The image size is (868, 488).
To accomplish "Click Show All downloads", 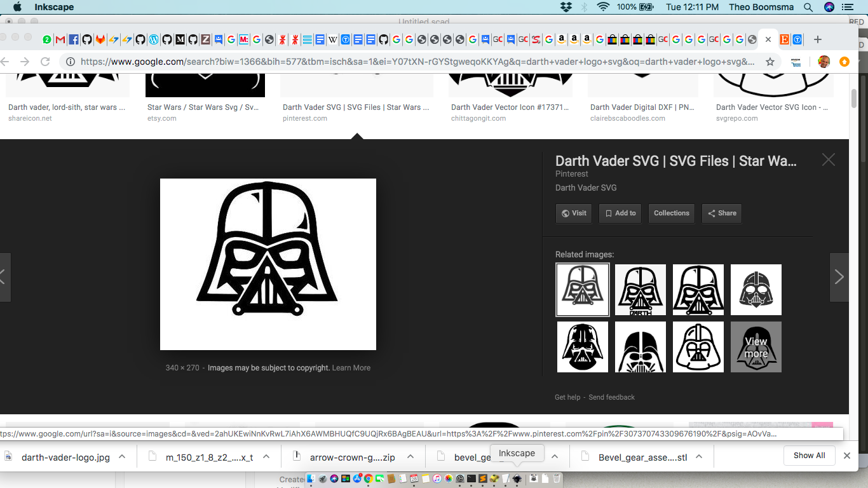I will pyautogui.click(x=809, y=456).
